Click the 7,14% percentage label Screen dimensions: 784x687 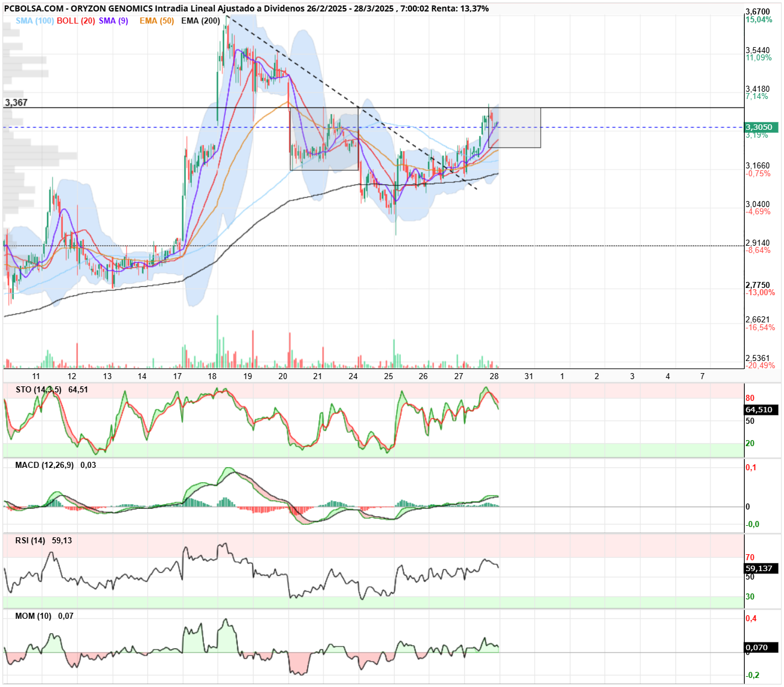(757, 97)
